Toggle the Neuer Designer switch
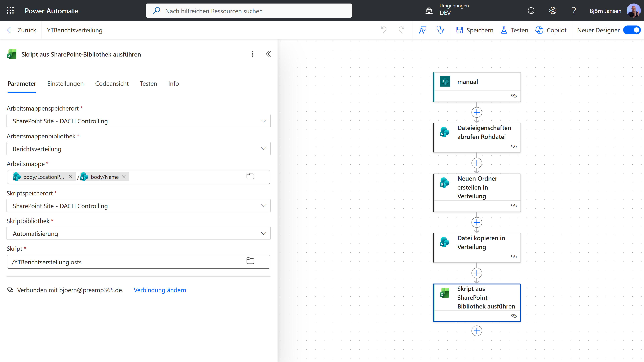Screen dimensions: 644x362 coord(632,30)
